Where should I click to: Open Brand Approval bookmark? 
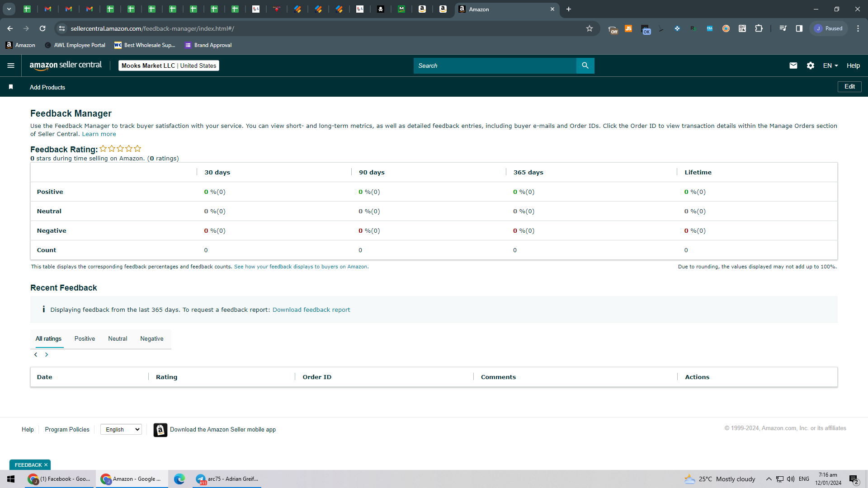(208, 45)
